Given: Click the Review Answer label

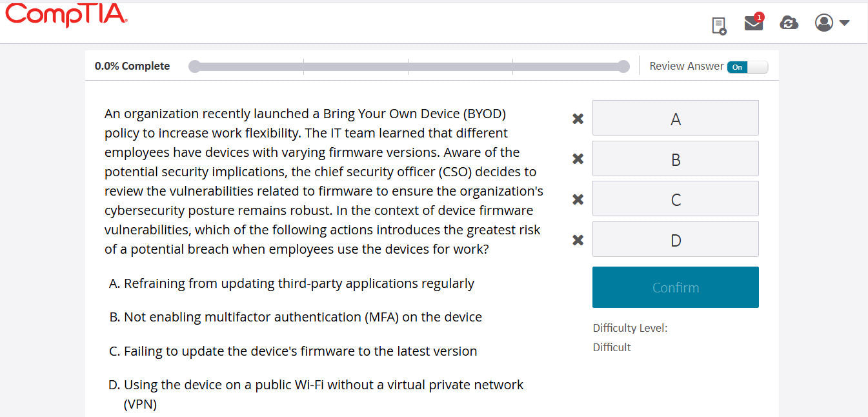Looking at the screenshot, I should [685, 66].
